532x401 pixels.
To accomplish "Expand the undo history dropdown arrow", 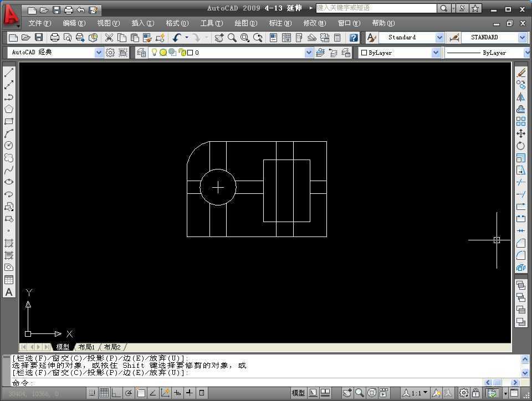I will (187, 37).
